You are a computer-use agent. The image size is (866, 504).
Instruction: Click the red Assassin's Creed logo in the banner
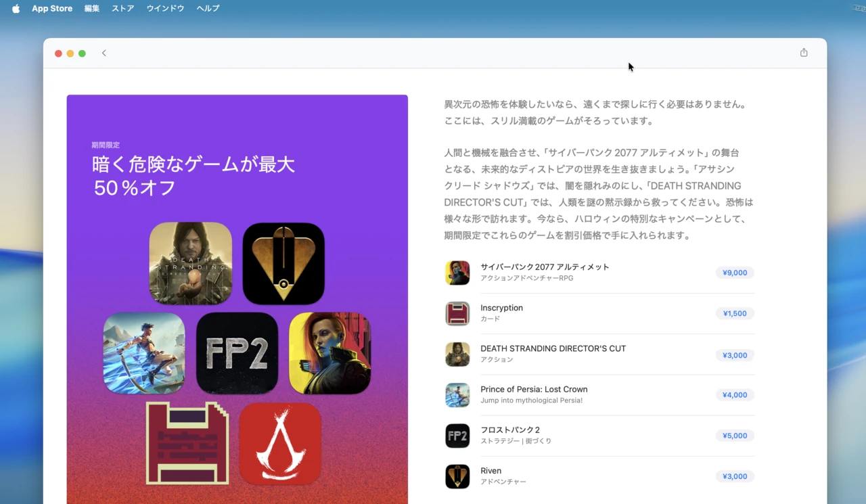281,443
